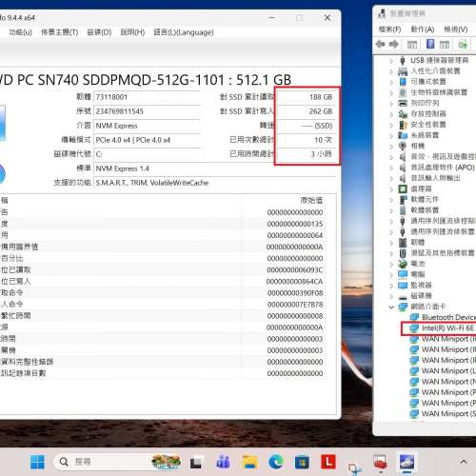Click the 電腦 computer icon

click(x=403, y=274)
